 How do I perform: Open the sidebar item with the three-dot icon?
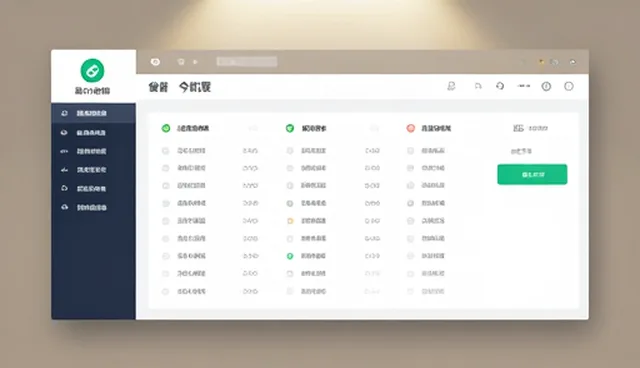point(93,151)
